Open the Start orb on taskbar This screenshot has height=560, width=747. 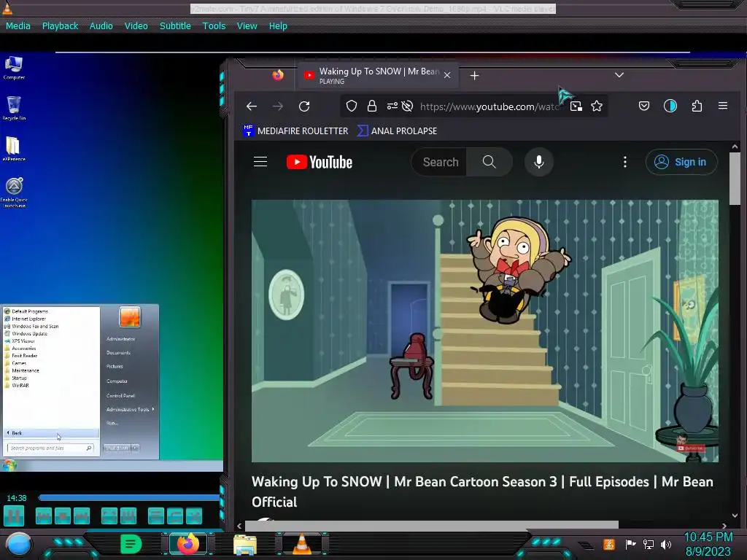18,544
